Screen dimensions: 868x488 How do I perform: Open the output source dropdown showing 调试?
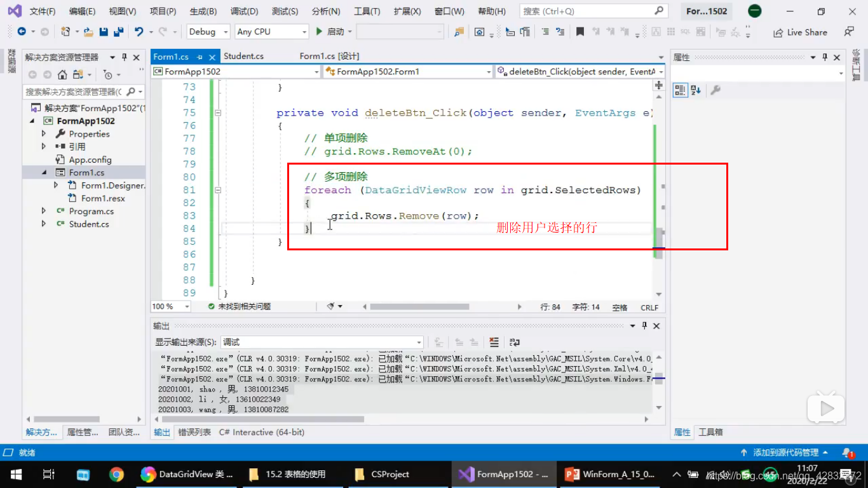click(x=322, y=342)
